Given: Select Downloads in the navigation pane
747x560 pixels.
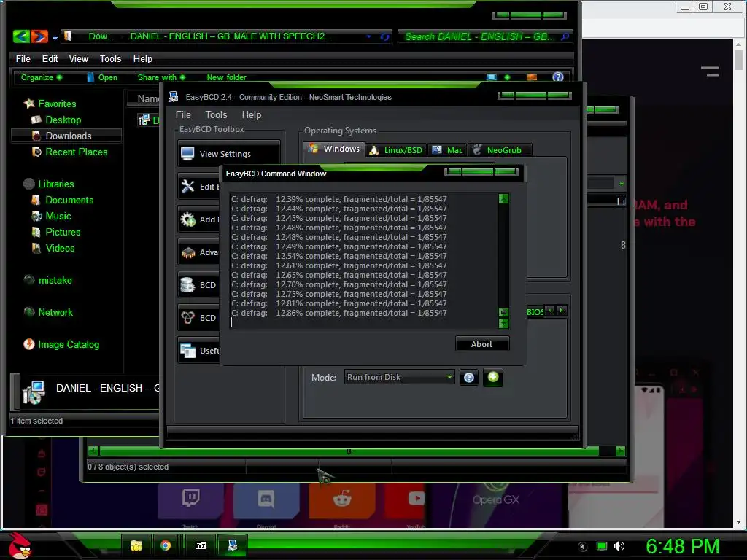Looking at the screenshot, I should click(66, 136).
